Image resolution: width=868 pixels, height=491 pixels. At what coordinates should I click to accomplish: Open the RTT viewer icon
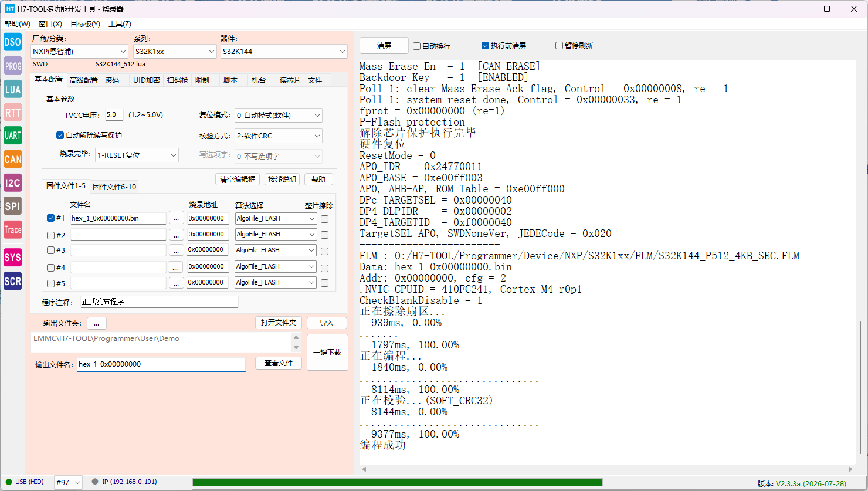pyautogui.click(x=12, y=113)
